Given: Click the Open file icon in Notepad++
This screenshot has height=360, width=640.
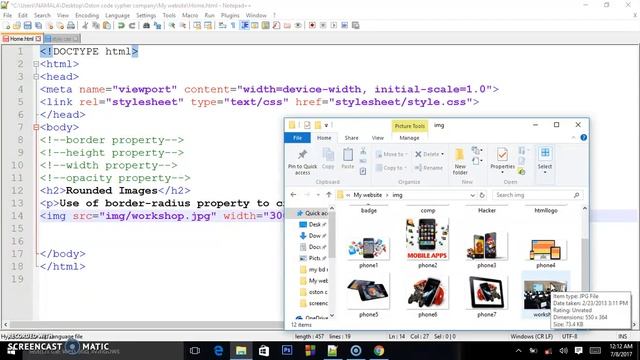Looking at the screenshot, I should pyautogui.click(x=17, y=25).
